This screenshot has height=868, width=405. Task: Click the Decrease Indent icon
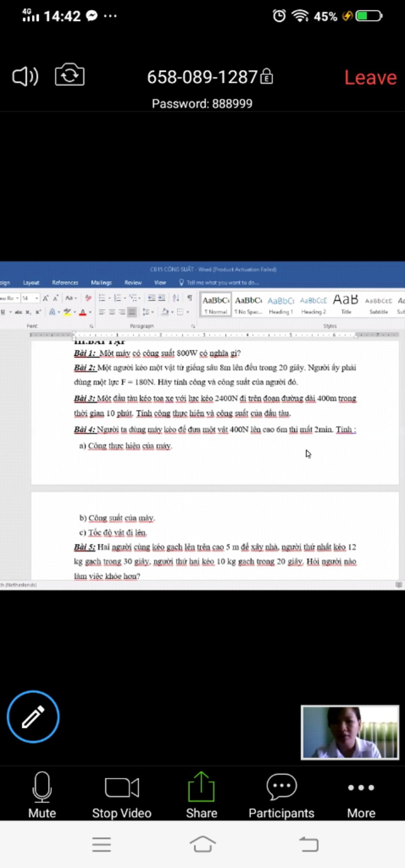[x=151, y=298]
